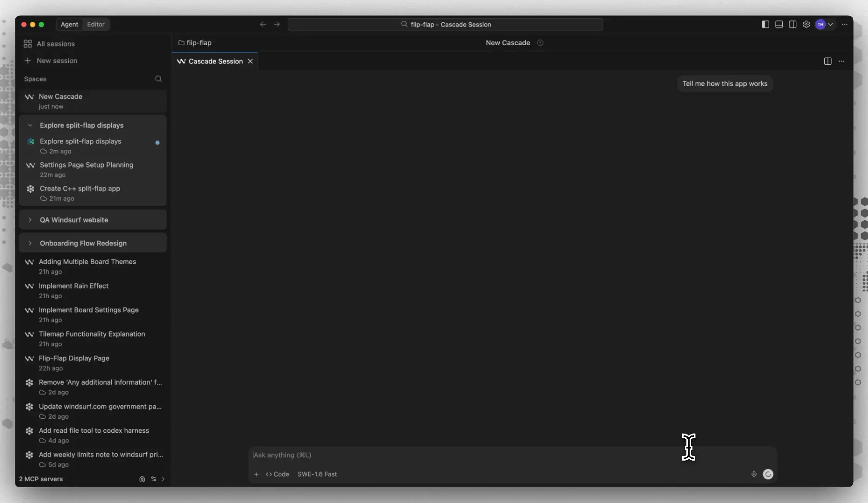Click the split editor icon beside tab bar
This screenshot has width=868, height=503.
[x=827, y=61]
